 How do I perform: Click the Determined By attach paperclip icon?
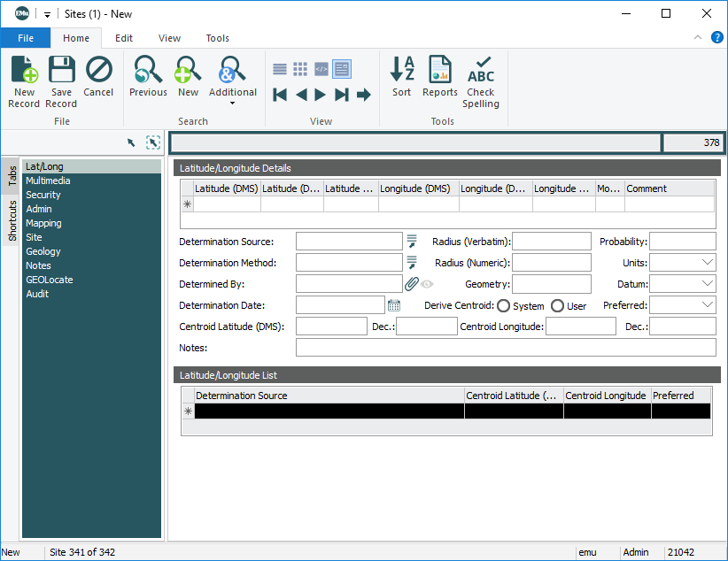412,284
